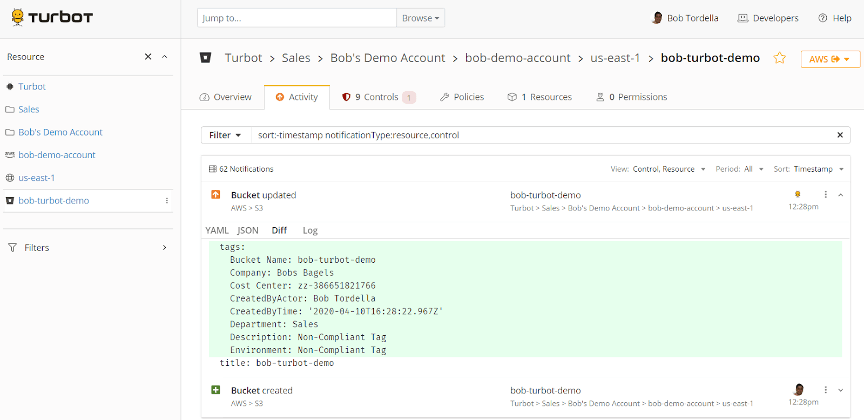Clear the filter query
The width and height of the screenshot is (864, 420).
840,135
